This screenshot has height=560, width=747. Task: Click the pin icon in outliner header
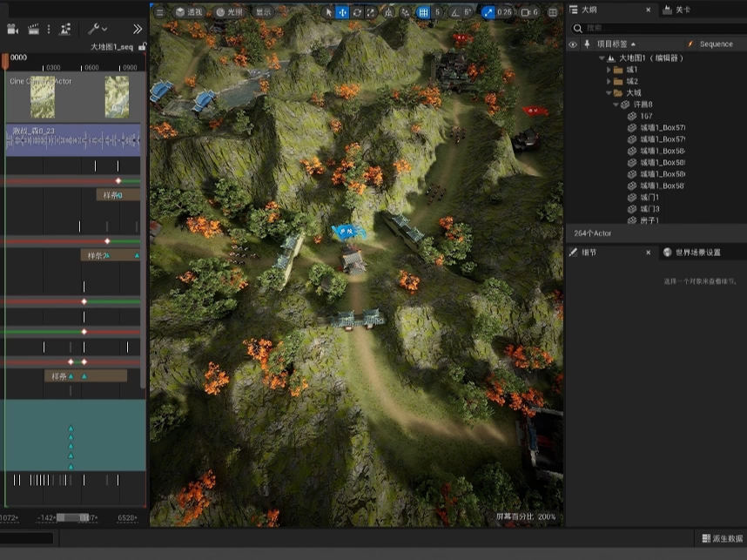click(x=587, y=43)
